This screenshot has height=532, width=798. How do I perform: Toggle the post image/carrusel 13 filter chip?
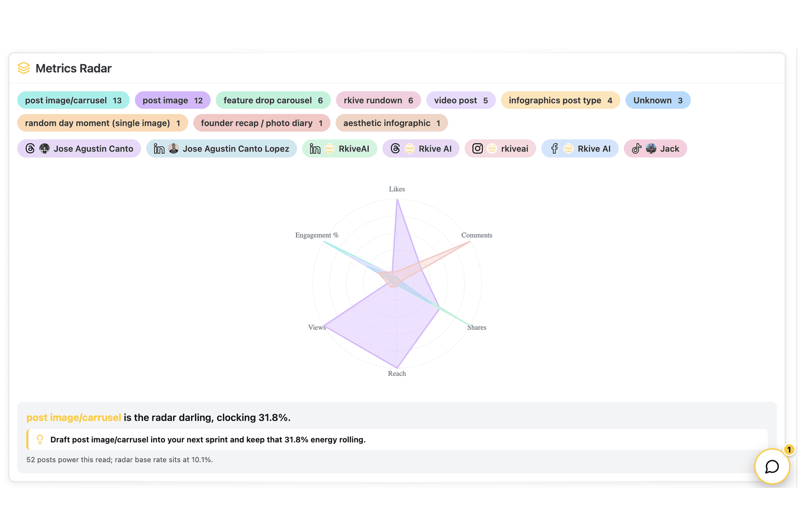pyautogui.click(x=73, y=100)
